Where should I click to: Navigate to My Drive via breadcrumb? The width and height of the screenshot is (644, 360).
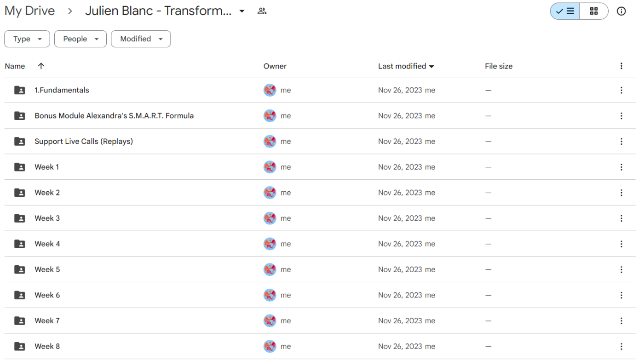click(29, 11)
